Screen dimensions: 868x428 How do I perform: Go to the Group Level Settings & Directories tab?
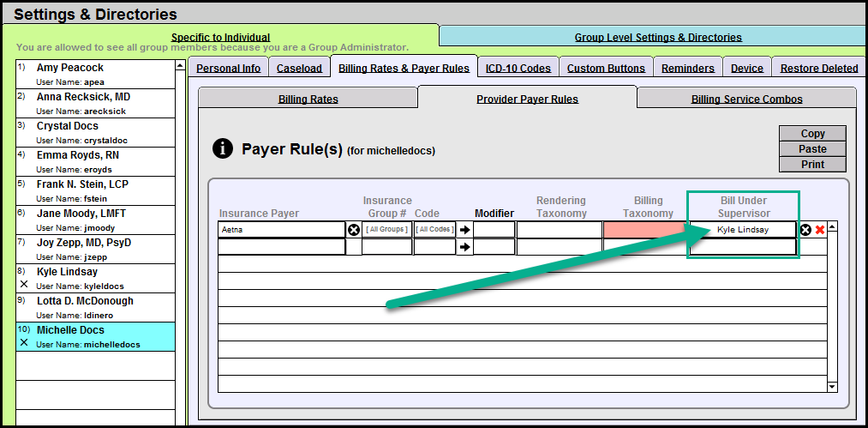coord(657,38)
